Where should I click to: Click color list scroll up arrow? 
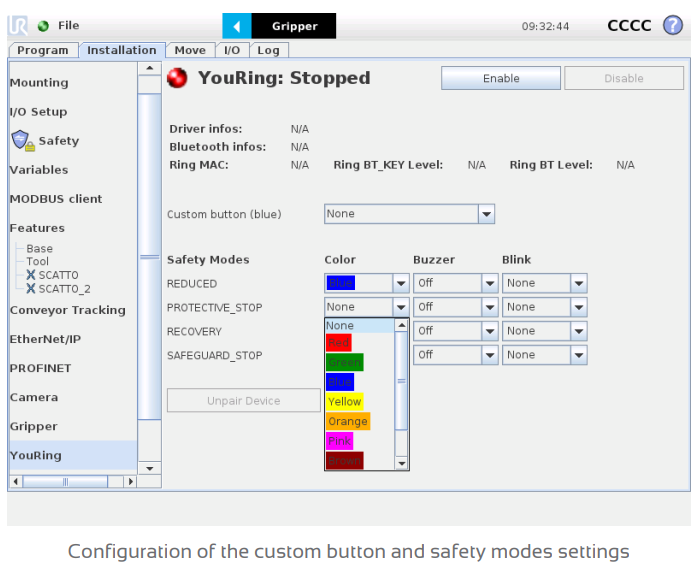401,325
